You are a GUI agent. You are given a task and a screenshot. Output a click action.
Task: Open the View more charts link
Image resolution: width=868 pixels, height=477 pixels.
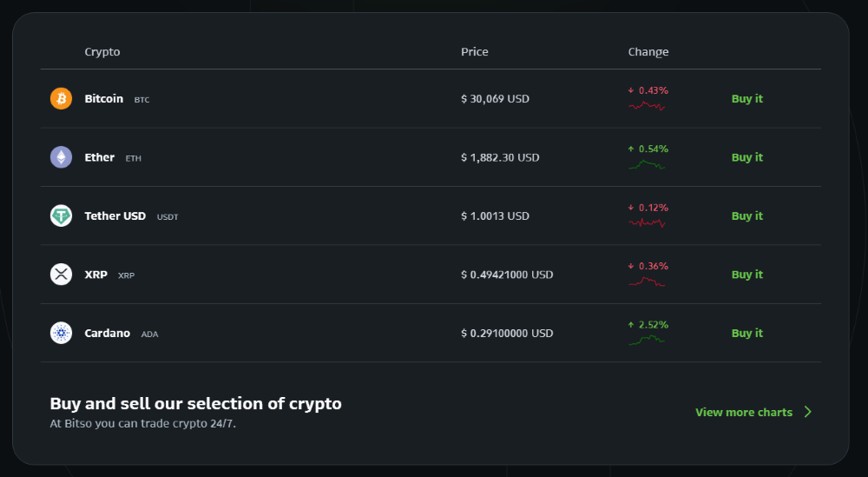[x=744, y=412]
